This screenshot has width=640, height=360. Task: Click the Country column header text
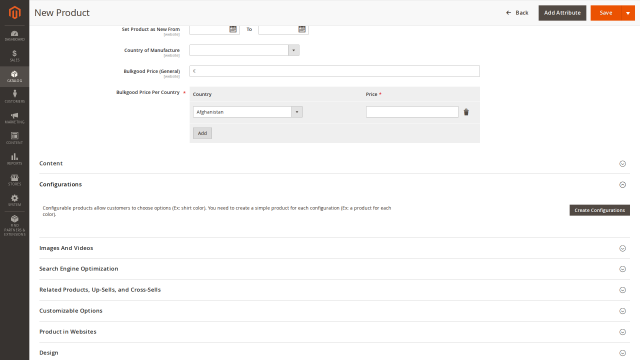point(202,94)
